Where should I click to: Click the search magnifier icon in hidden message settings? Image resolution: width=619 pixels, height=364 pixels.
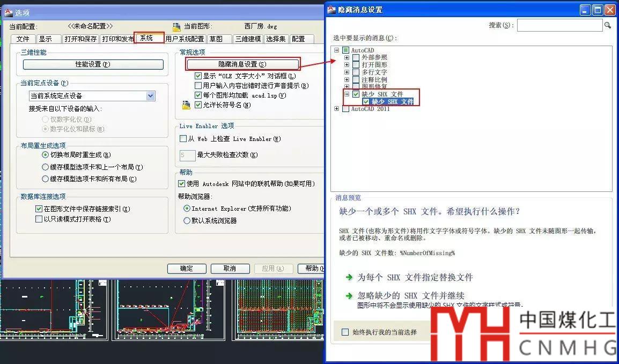coord(608,25)
